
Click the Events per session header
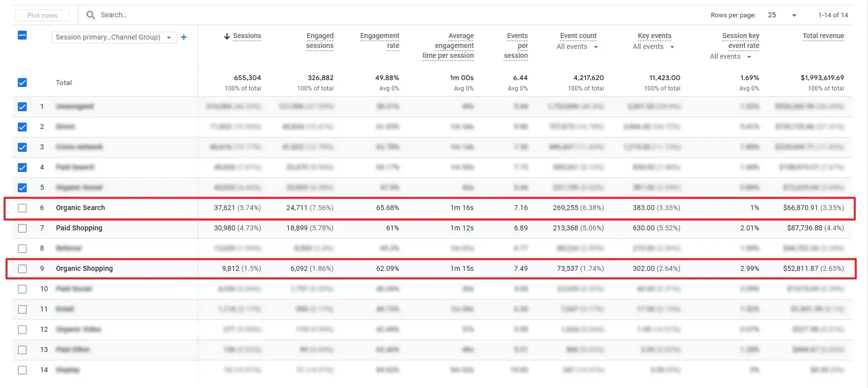[516, 45]
